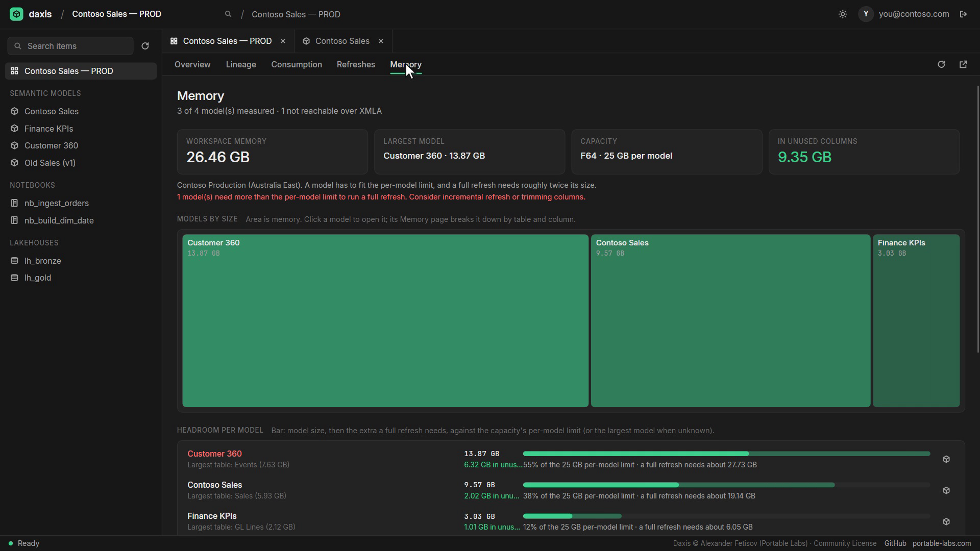
Task: Go to the Consumption tab
Action: tap(297, 65)
